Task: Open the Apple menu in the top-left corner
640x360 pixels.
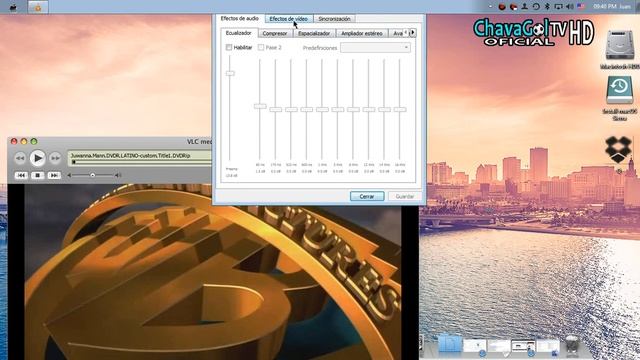Action: pos(13,7)
